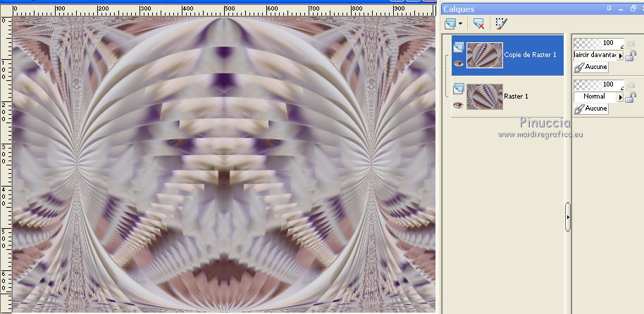Open the New Layer type dropdown arrow
This screenshot has height=314, width=644.
coord(460,24)
